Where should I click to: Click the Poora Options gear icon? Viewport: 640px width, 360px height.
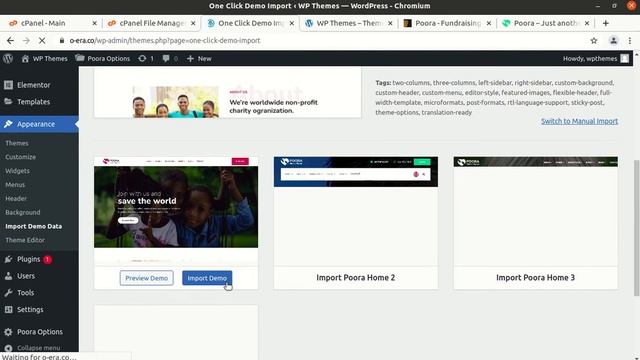8,332
